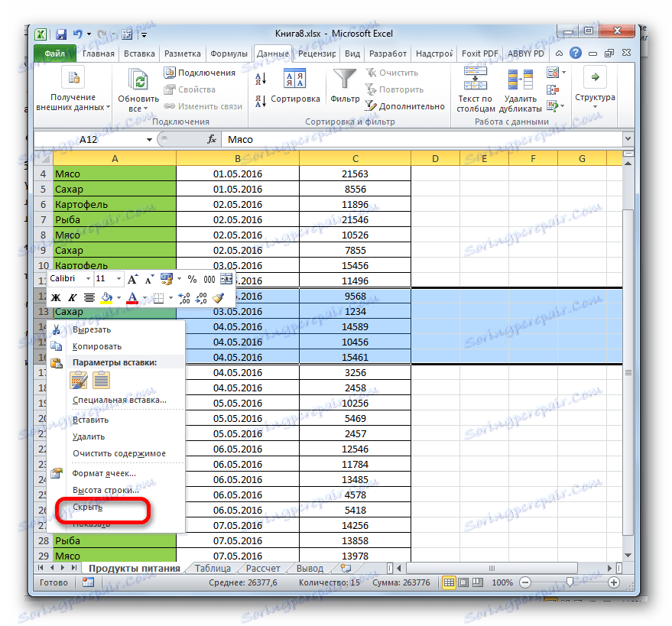The image size is (672, 626).
Task: Click the Удалить дубликаты icon
Action: [x=520, y=80]
